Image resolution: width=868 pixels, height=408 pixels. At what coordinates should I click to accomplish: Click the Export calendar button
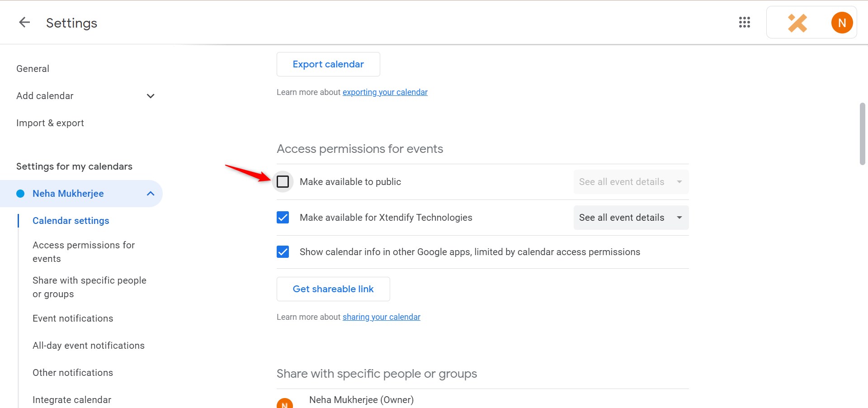coord(328,64)
